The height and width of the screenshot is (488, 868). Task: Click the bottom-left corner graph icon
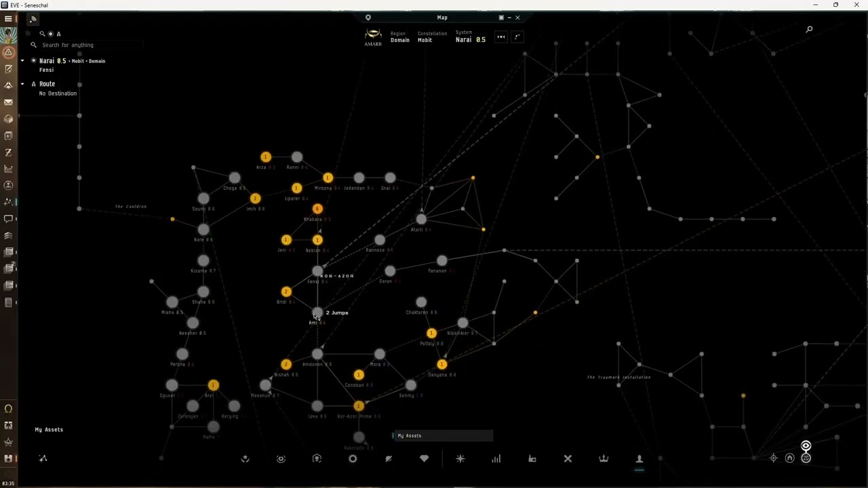[43, 459]
